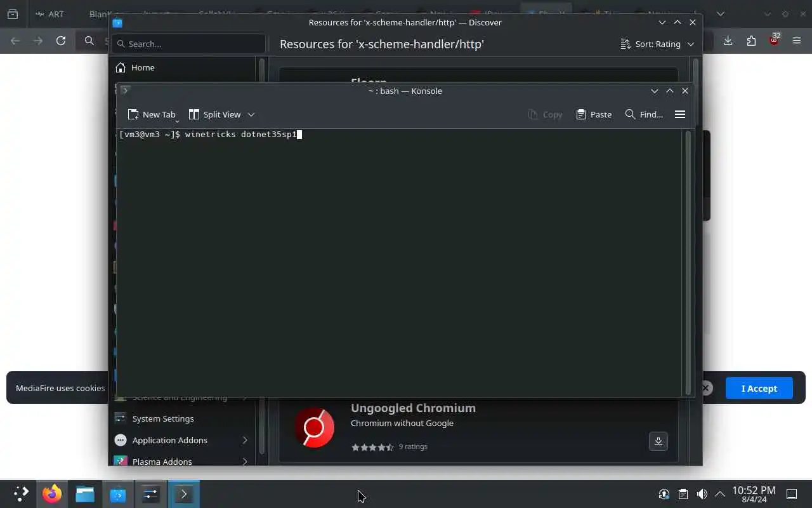Open the Konsole hamburger menu
The image size is (812, 508).
[x=680, y=114]
